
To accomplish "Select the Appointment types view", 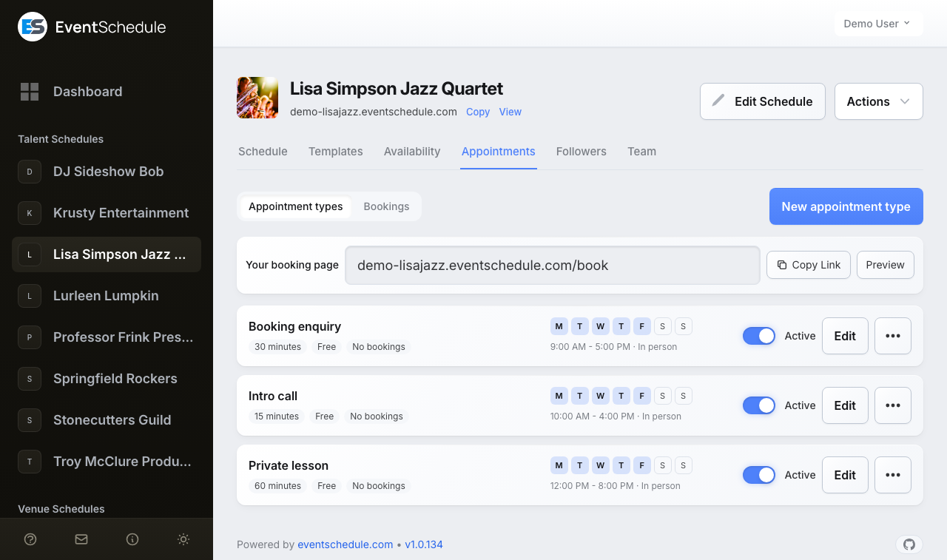I will click(x=296, y=206).
